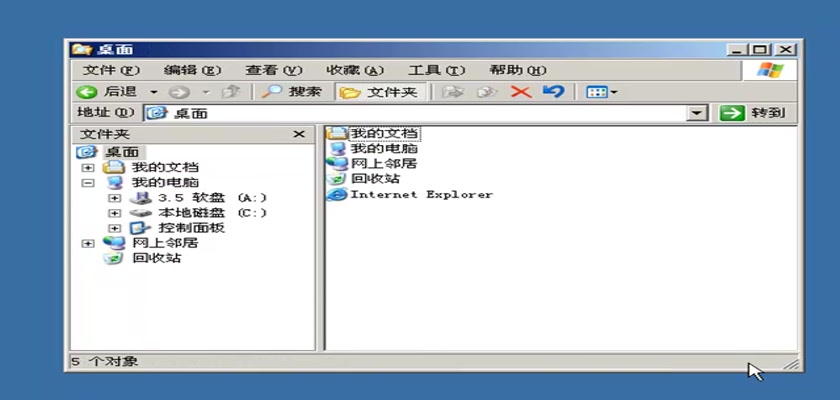Collapse 我的电脑 node in folder tree
The image size is (840, 400).
point(88,183)
